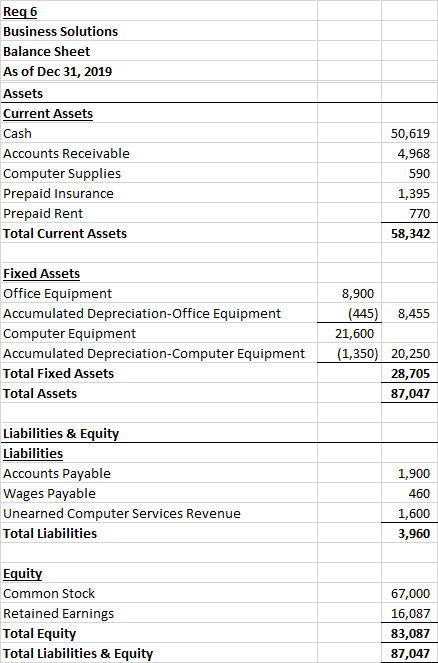The width and height of the screenshot is (438, 663).
Task: Click 'Accumulated Depreciation-Office Equipment' label
Action: (x=142, y=314)
